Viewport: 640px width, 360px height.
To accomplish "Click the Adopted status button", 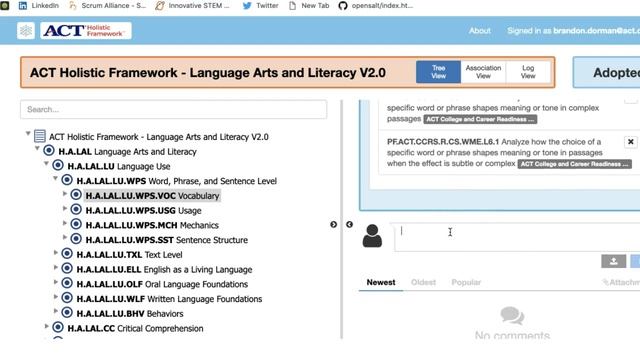I will 607,73.
